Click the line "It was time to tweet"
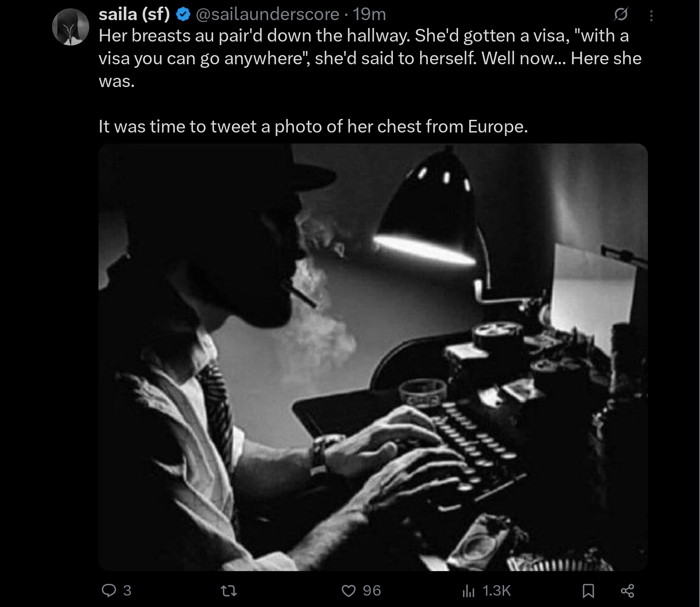This screenshot has height=607, width=700. click(x=313, y=126)
